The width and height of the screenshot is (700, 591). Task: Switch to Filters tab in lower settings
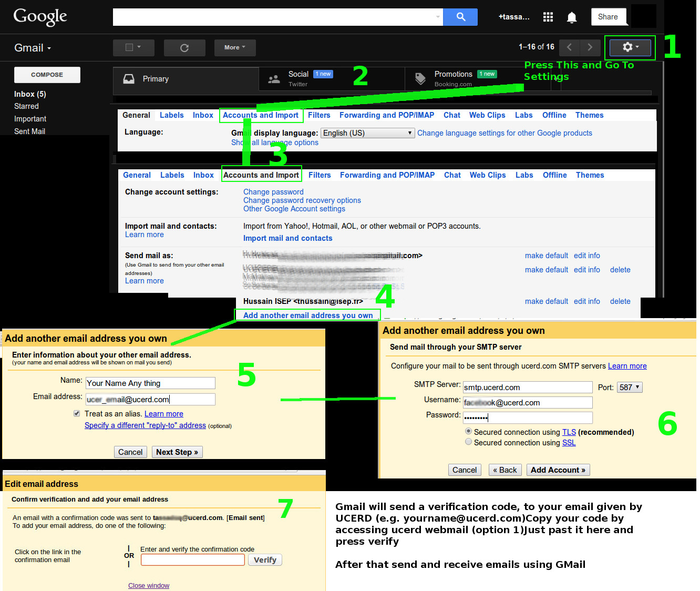(320, 175)
